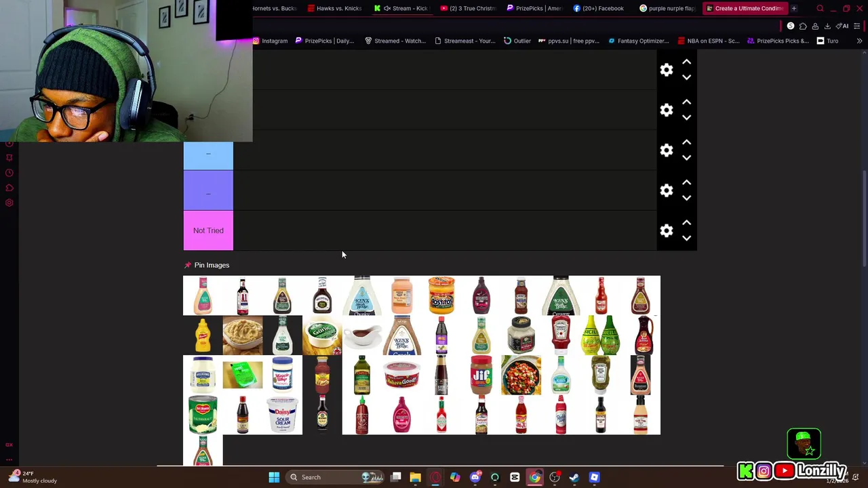This screenshot has height=488, width=868.
Task: Show more bookmarks chevron
Action: click(x=859, y=41)
